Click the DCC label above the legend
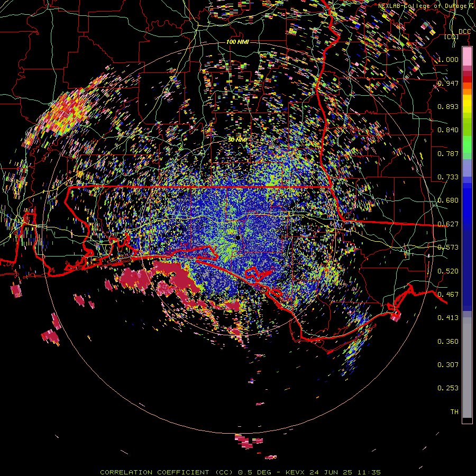This screenshot has width=476, height=476. click(464, 32)
